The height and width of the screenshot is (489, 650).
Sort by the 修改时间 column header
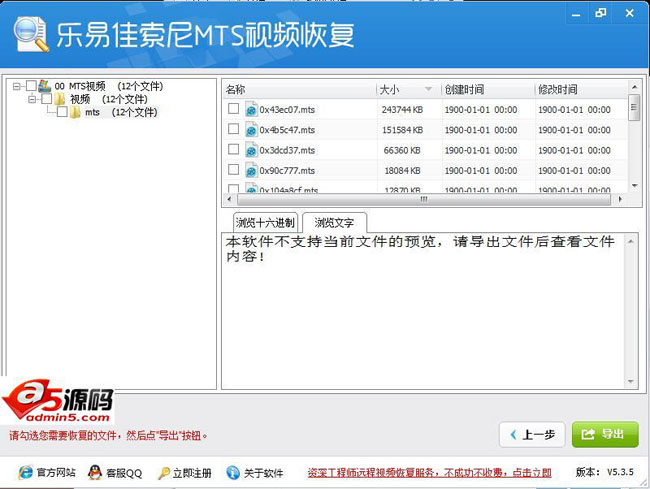581,89
